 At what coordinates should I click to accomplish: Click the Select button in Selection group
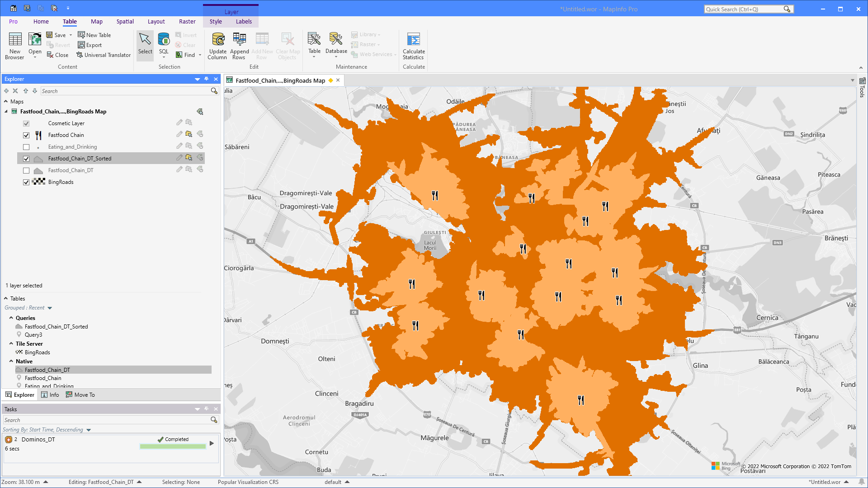pyautogui.click(x=145, y=45)
